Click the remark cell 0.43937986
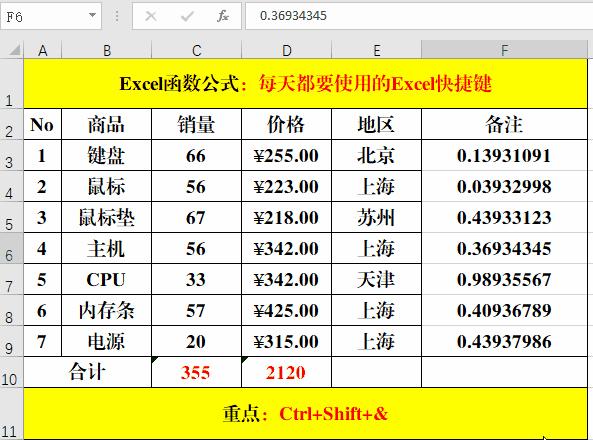This screenshot has height=440, width=593. click(x=505, y=341)
